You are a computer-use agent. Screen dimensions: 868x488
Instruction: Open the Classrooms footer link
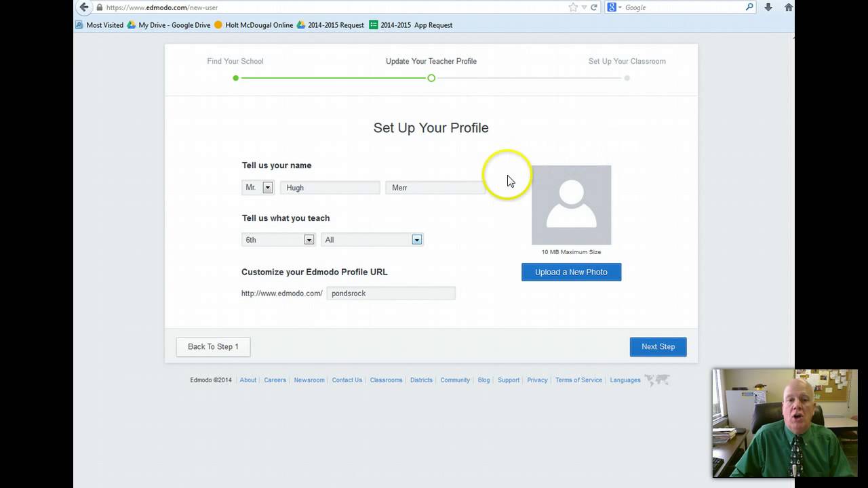387,380
